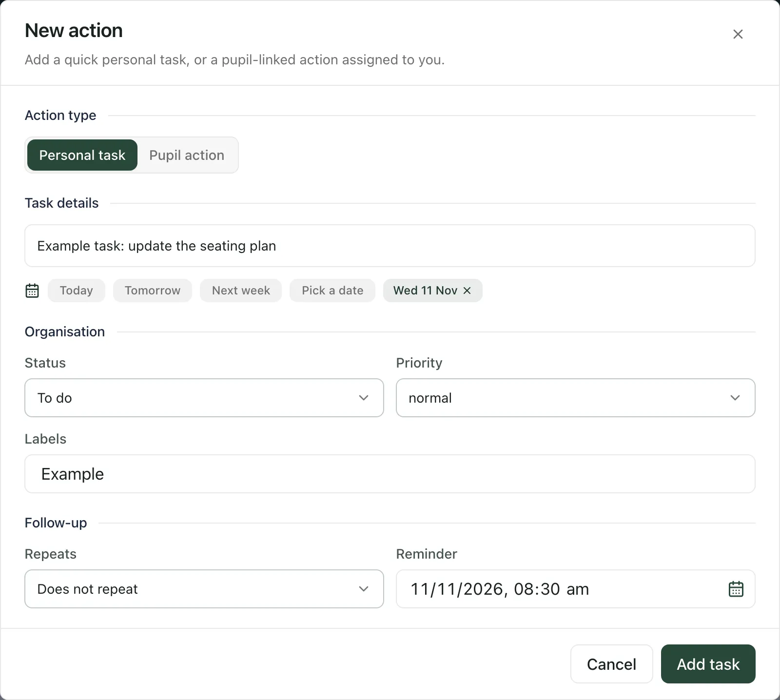Click the 'Task details' section heading

61,203
